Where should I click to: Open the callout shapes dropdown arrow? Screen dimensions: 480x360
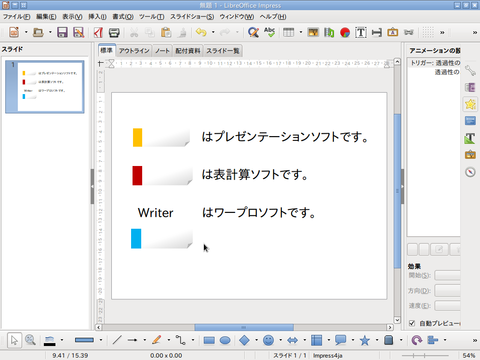tap(353, 340)
